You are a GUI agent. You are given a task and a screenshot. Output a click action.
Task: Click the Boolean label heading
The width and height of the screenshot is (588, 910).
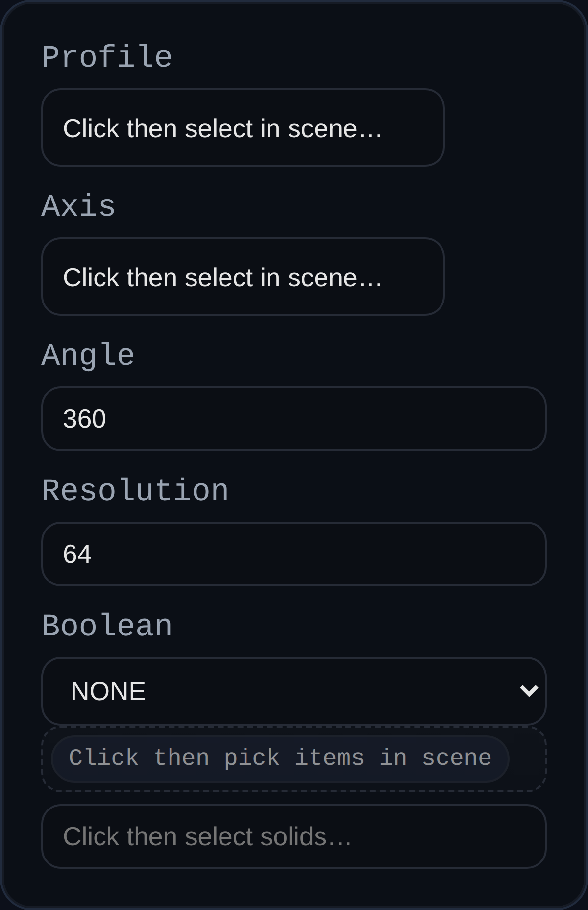107,625
